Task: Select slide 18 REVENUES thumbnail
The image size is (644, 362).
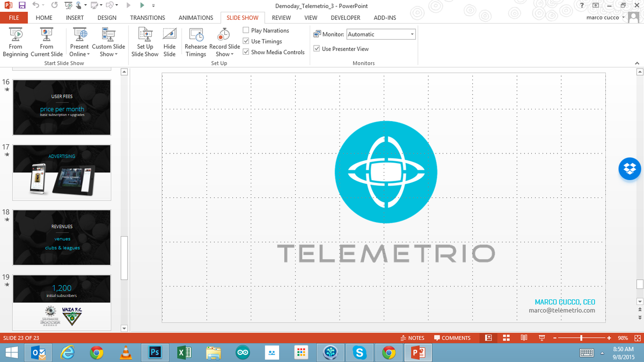Action: [x=62, y=238]
